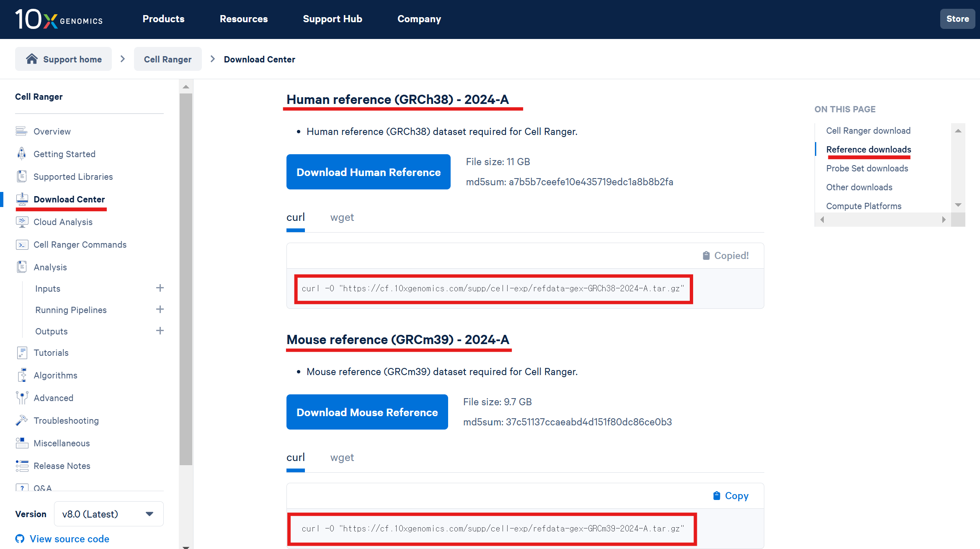Image resolution: width=980 pixels, height=549 pixels.
Task: Expand the Inputs section
Action: tap(160, 288)
